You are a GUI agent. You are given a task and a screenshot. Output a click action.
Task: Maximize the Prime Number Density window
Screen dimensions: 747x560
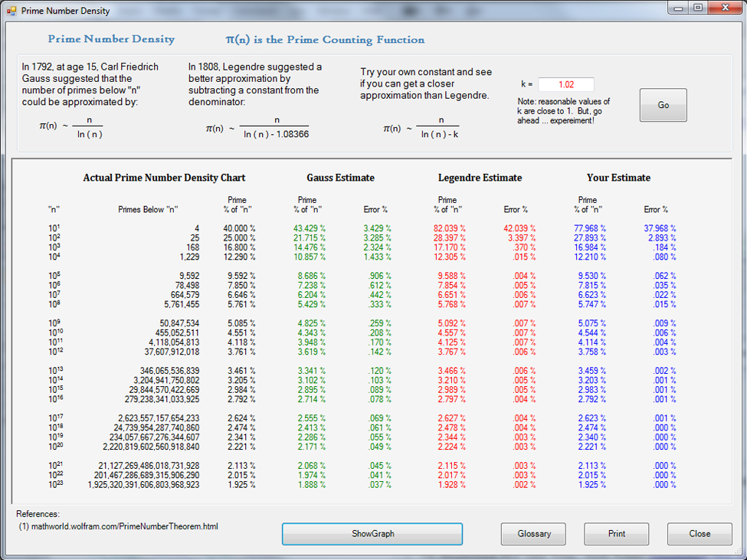(x=698, y=8)
